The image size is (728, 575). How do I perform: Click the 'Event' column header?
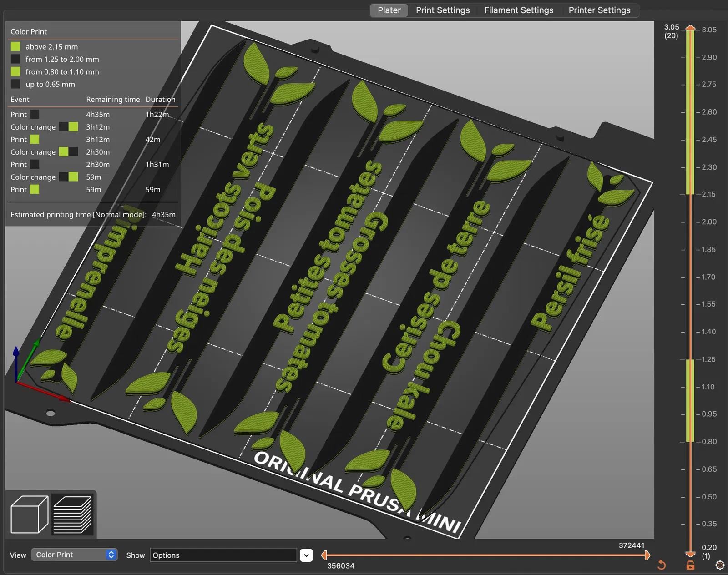coord(20,99)
